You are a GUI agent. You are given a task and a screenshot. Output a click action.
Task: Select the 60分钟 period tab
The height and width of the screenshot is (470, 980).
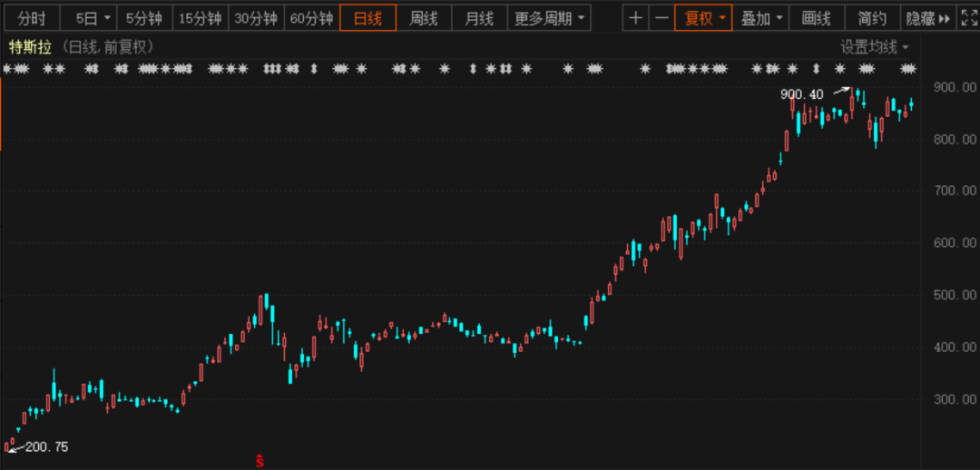point(312,18)
